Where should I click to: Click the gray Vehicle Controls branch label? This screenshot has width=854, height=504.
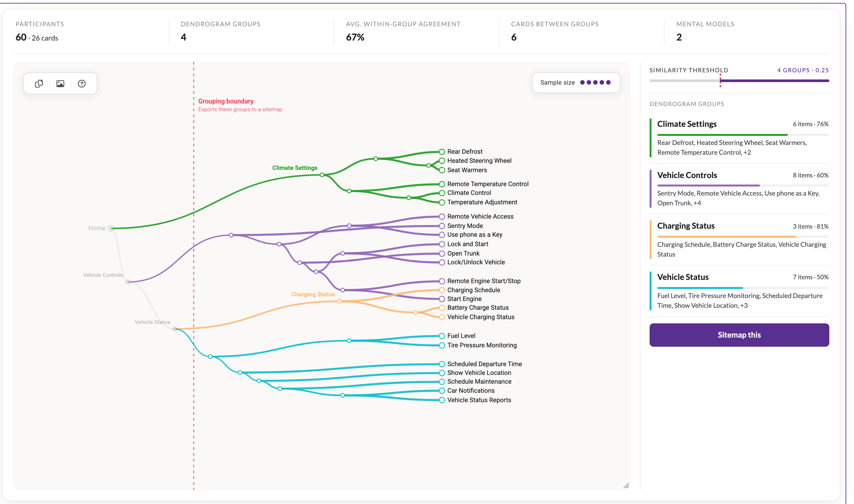pyautogui.click(x=103, y=275)
